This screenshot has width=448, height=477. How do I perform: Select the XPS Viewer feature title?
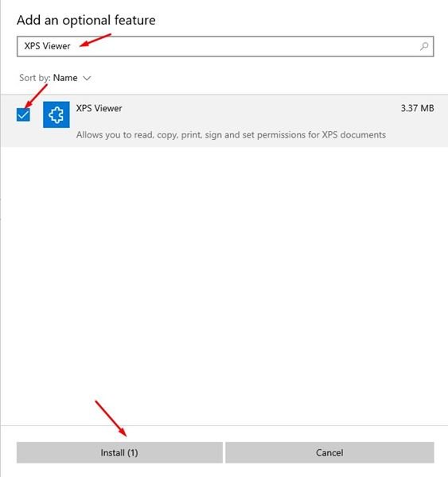(99, 108)
